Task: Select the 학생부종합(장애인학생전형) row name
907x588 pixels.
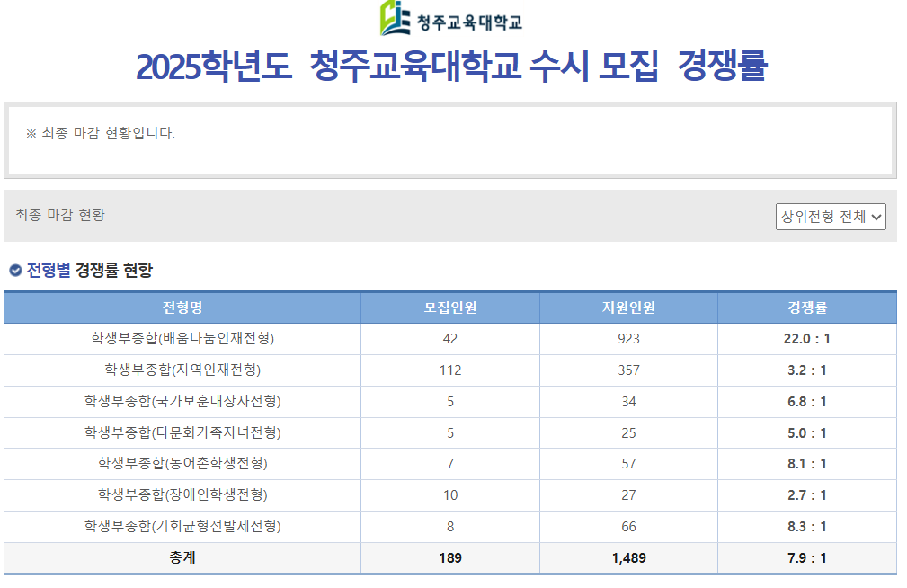Action: tap(182, 494)
